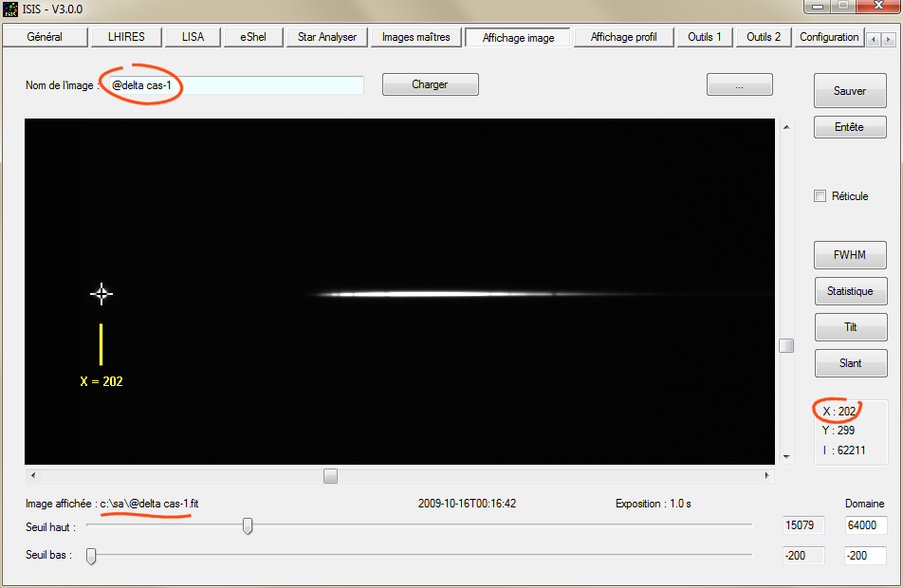Click the horizontal image scrollbar thumb
This screenshot has height=588, width=903.
point(330,476)
